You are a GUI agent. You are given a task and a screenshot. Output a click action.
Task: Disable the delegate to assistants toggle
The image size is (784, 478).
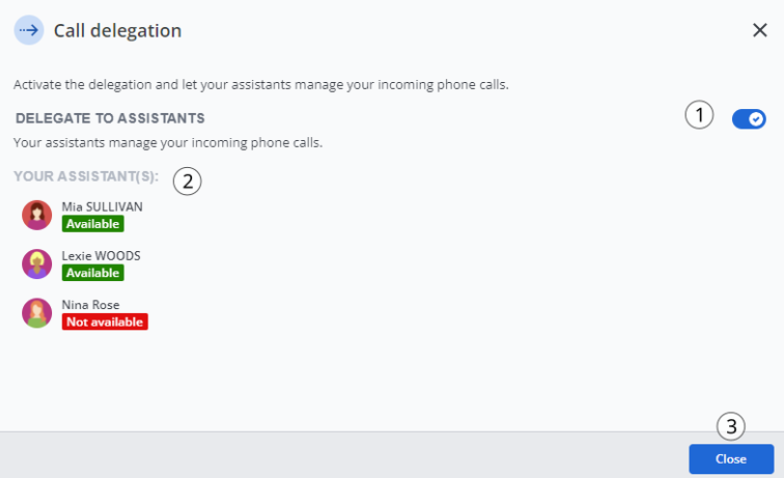(x=748, y=119)
